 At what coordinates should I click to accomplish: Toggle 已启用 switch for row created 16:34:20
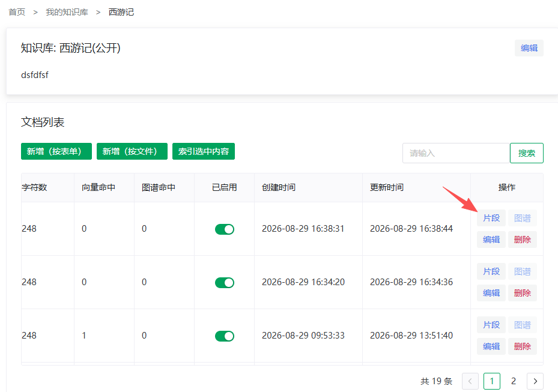pos(225,282)
